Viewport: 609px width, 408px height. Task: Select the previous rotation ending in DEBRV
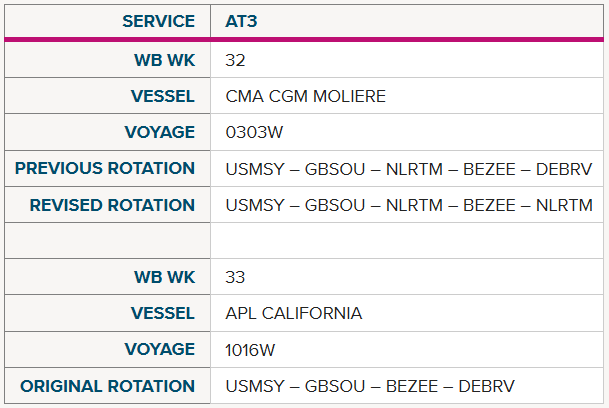[x=409, y=169]
